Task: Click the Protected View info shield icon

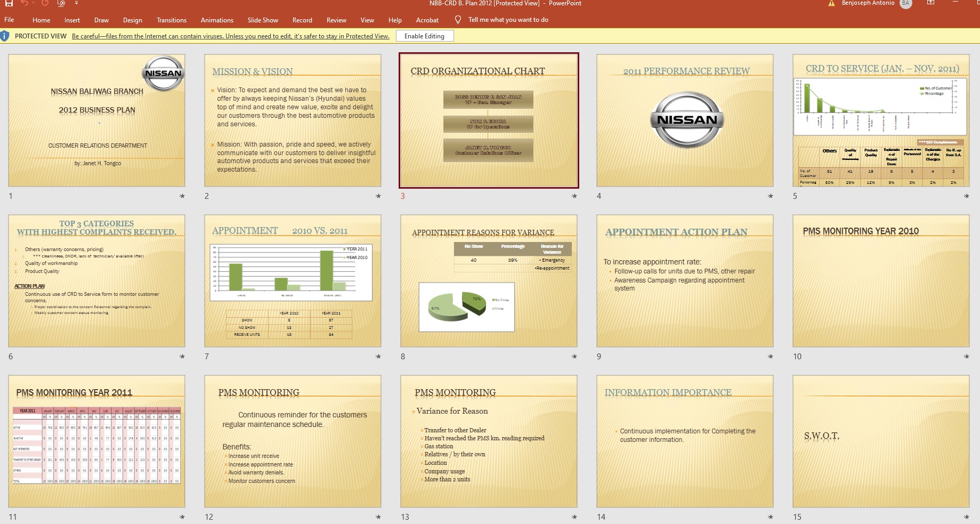Action: (x=5, y=36)
